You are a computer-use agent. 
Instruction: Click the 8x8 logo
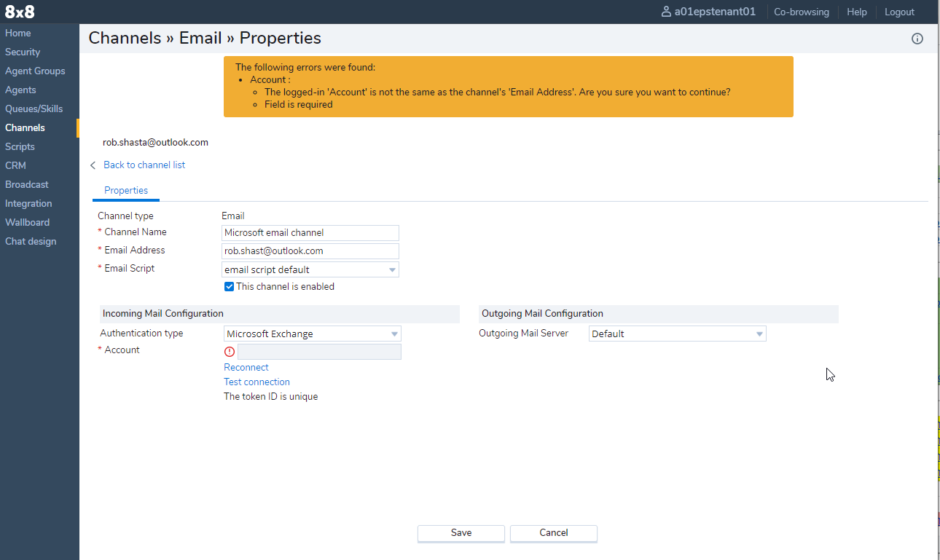tap(20, 12)
